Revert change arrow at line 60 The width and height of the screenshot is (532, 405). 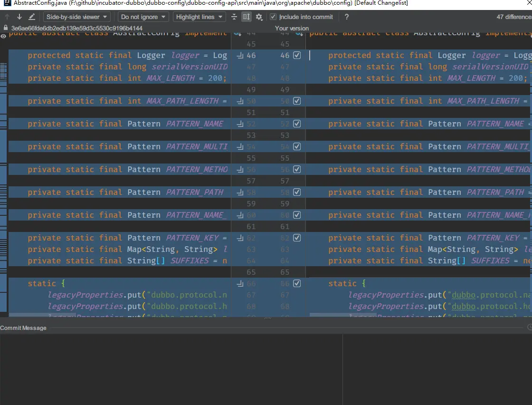pyautogui.click(x=240, y=215)
